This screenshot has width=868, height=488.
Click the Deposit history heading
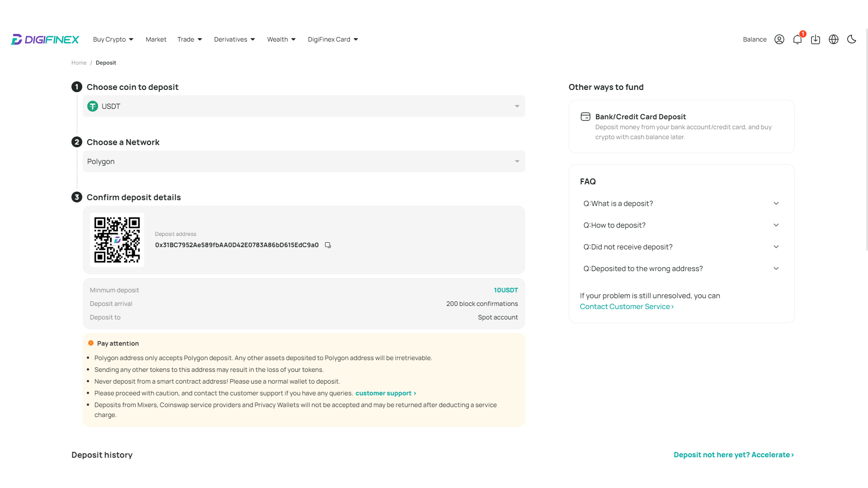102,455
